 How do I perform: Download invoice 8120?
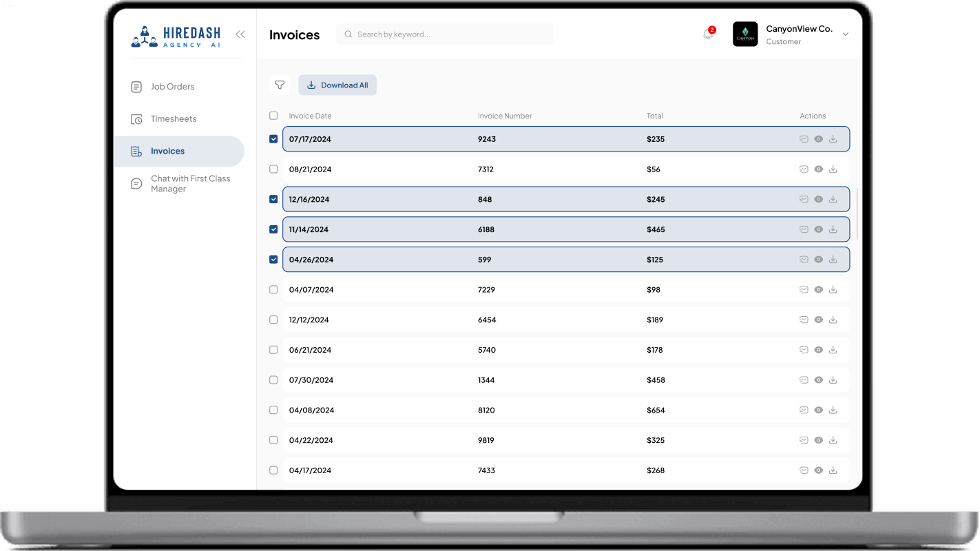[x=833, y=410]
